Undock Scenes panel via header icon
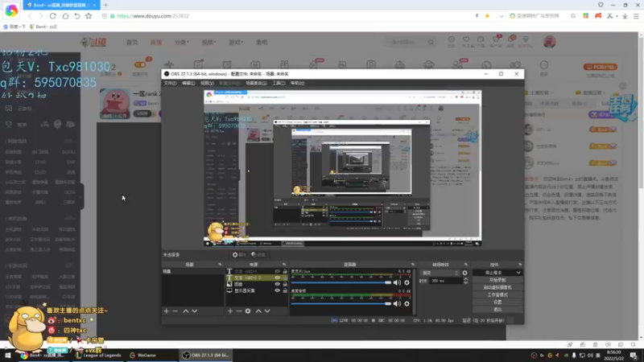This screenshot has height=362, width=644. (220, 265)
